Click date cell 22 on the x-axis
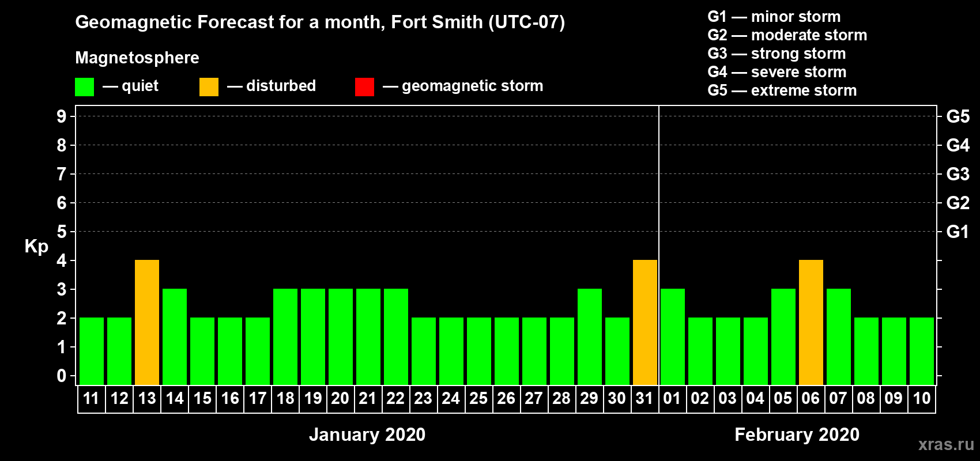980x461 pixels. tap(396, 399)
